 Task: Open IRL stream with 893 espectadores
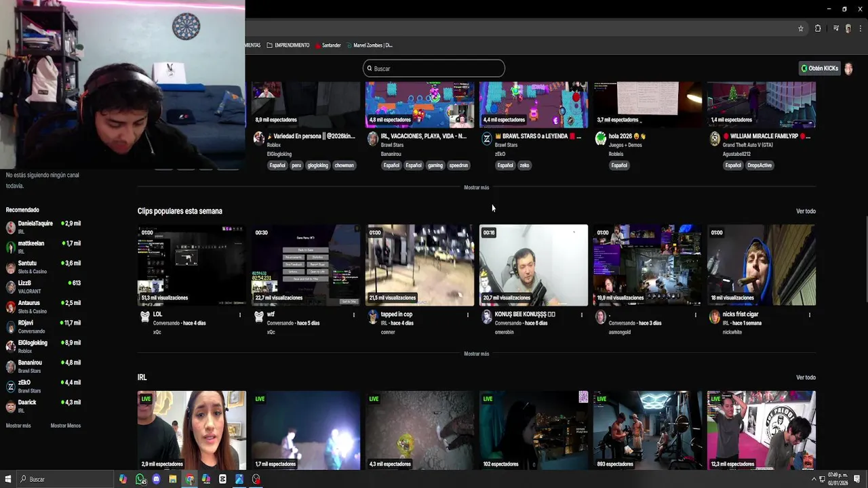(x=648, y=430)
